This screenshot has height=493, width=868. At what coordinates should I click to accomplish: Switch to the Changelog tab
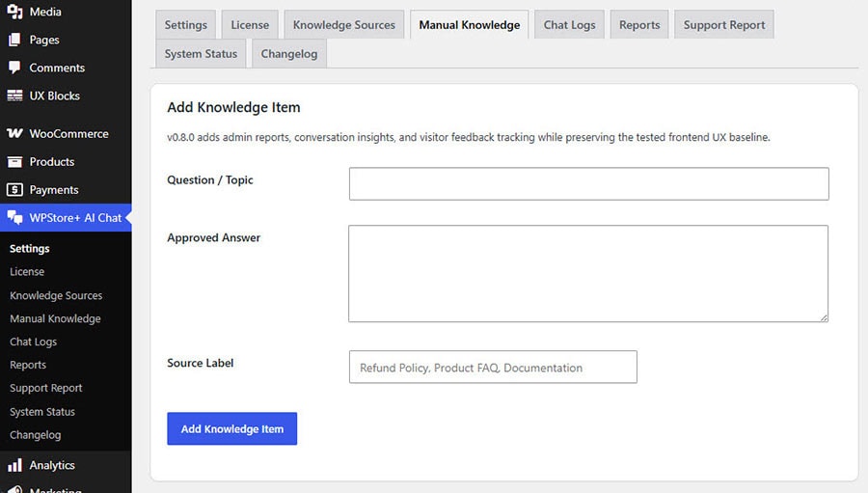(x=289, y=54)
